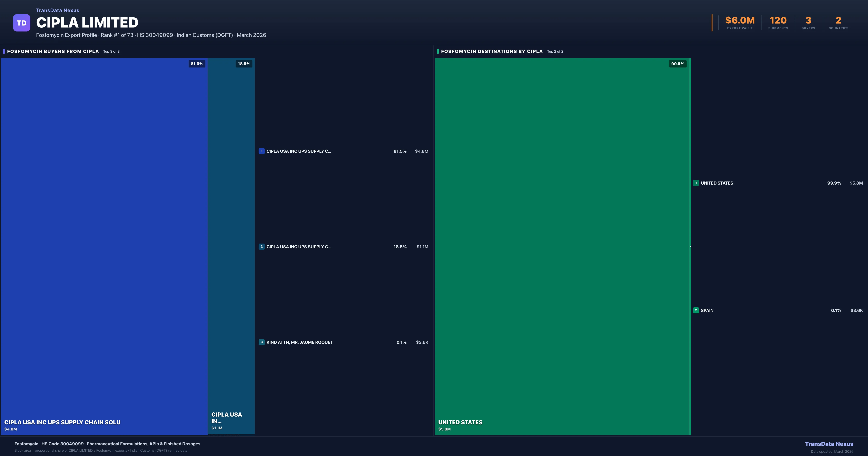The height and width of the screenshot is (456, 868).
Task: Select the number 1 badge beside UNITED STATES
Action: 696,183
